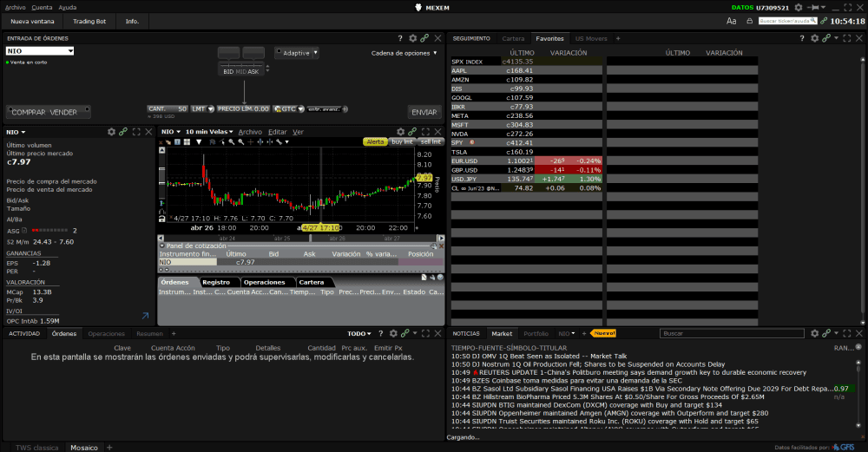Maximize the chart panel
868x452 pixels.
click(x=425, y=132)
